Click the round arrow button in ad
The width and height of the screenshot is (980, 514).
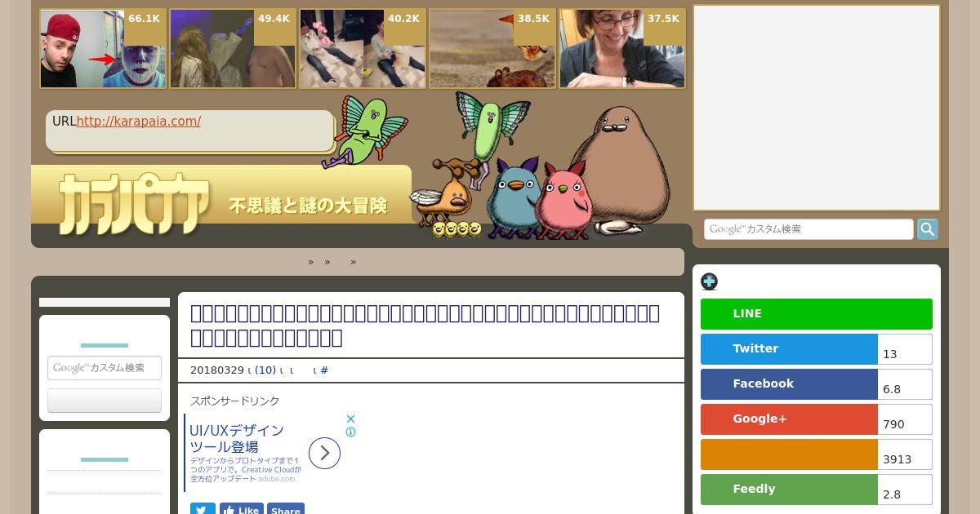[324, 453]
